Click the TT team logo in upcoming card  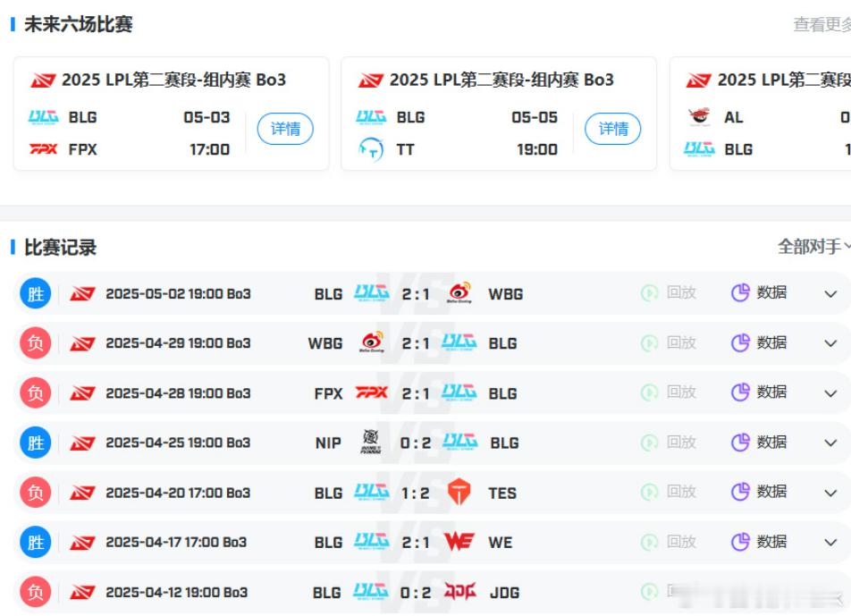(x=371, y=149)
